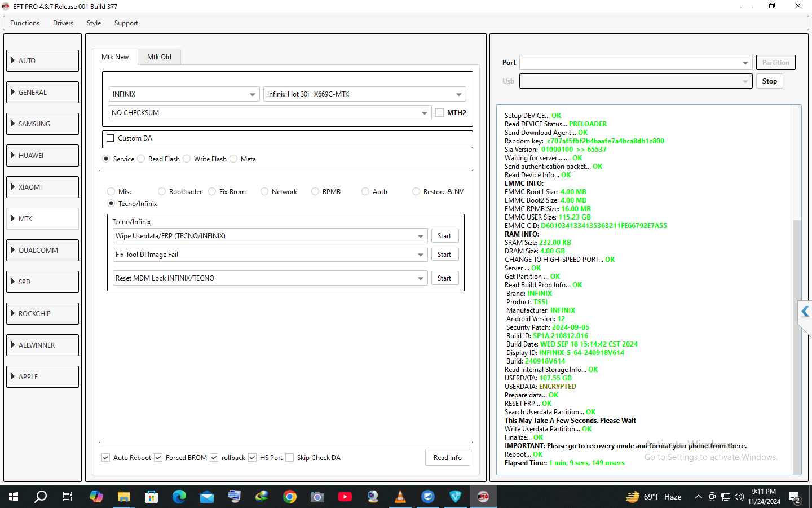Toggle HS Port checkbox

tap(253, 458)
